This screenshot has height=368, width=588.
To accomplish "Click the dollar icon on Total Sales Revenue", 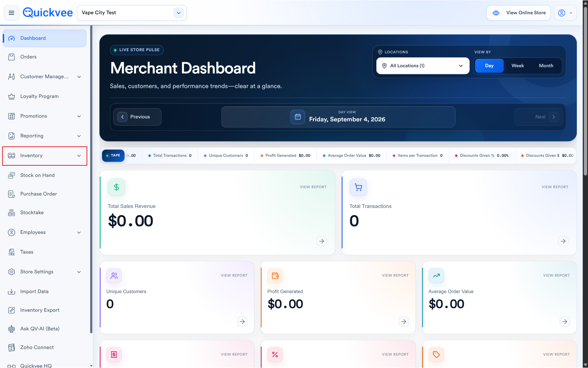I will (x=116, y=187).
